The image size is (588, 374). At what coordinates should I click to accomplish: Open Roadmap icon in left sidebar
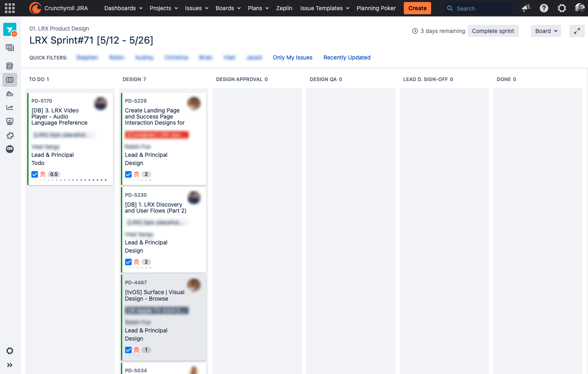tap(10, 48)
